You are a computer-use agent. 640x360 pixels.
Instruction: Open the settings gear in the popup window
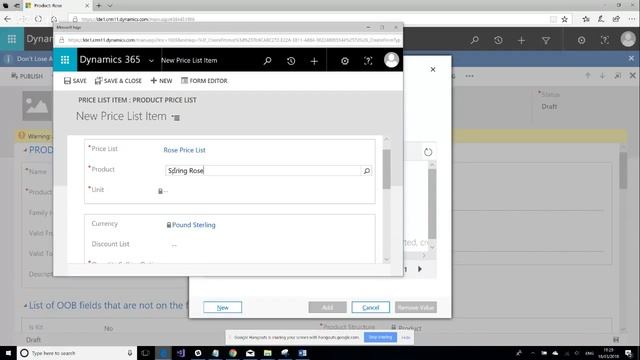point(345,61)
